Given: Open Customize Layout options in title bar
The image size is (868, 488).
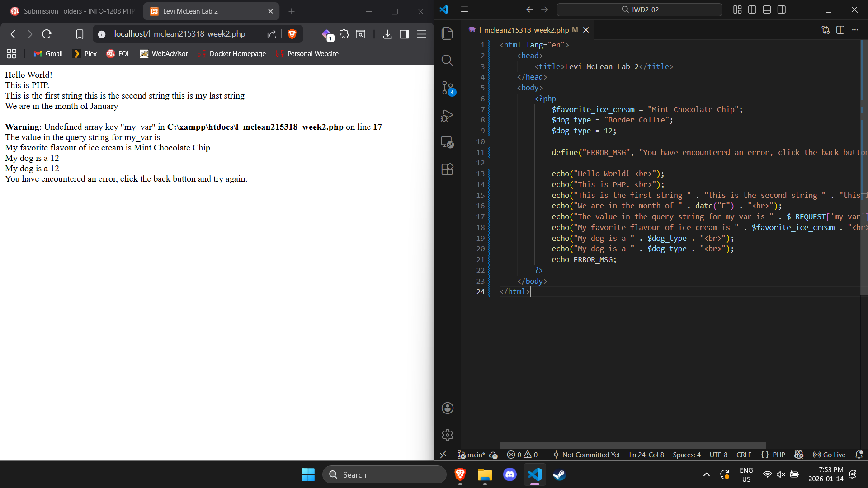Looking at the screenshot, I should (x=737, y=9).
